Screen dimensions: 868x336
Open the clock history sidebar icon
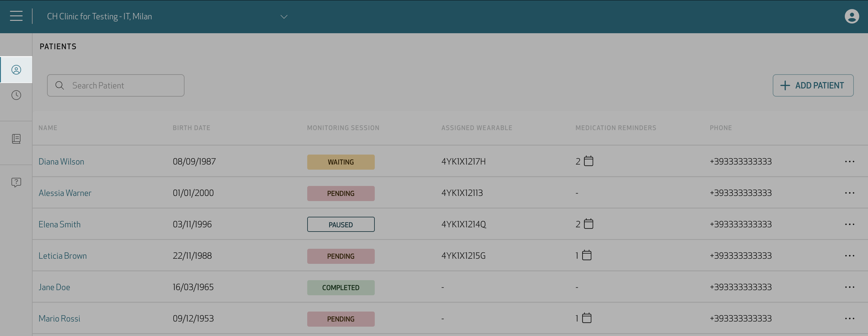pyautogui.click(x=16, y=95)
